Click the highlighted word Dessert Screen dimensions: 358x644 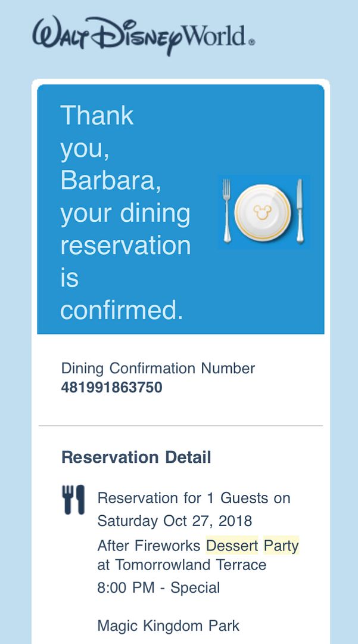click(232, 546)
